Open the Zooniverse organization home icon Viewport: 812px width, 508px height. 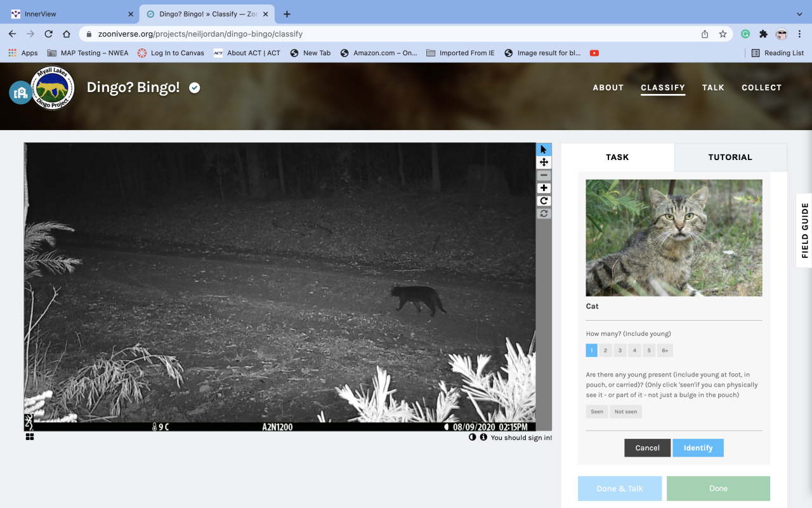click(x=20, y=93)
